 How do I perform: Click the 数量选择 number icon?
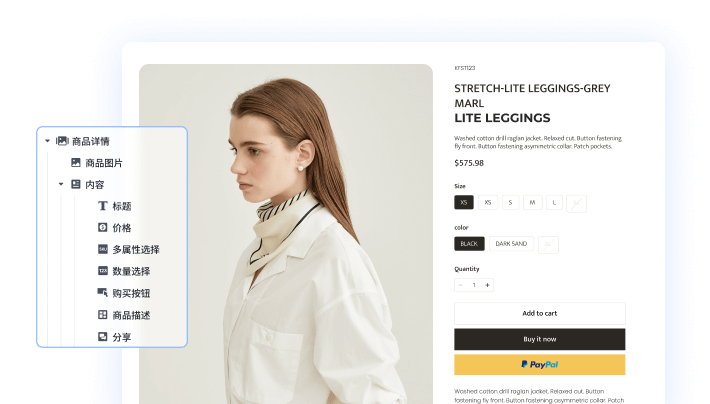click(x=103, y=271)
